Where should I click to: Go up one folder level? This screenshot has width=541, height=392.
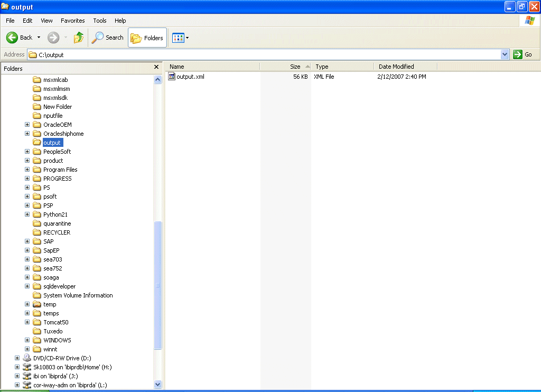click(x=79, y=38)
